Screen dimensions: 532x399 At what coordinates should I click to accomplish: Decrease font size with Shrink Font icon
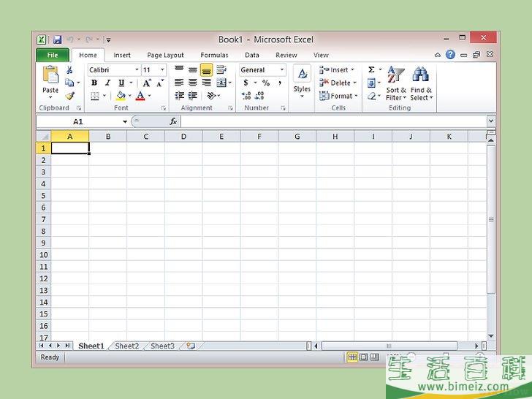pos(160,83)
